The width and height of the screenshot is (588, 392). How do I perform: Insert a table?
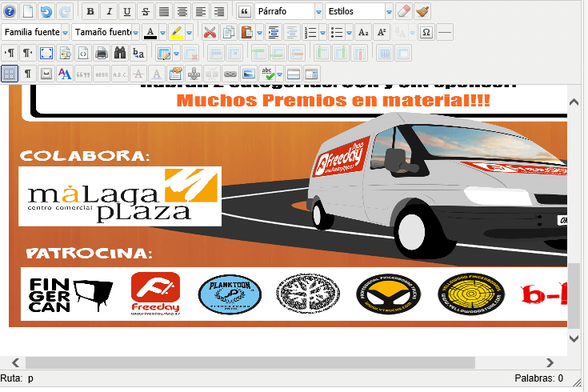[x=164, y=53]
